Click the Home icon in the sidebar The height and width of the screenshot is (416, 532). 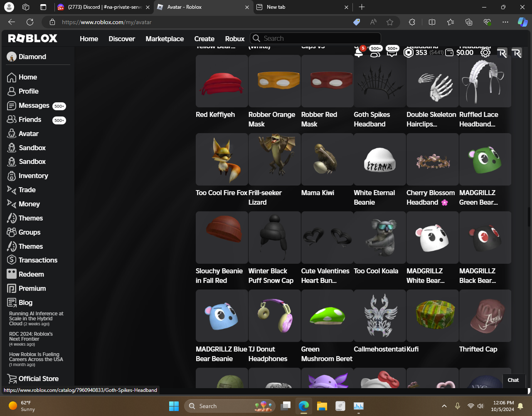12,77
